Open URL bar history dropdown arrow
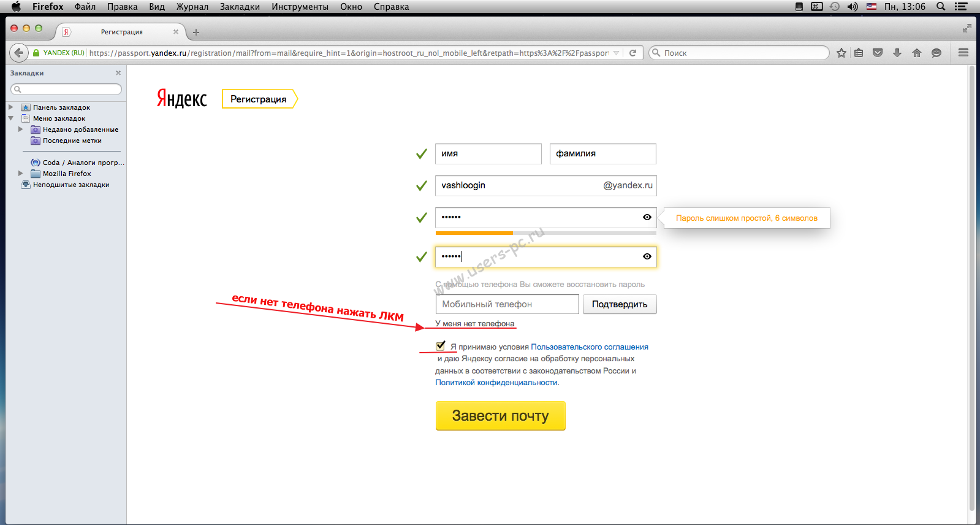 point(617,53)
